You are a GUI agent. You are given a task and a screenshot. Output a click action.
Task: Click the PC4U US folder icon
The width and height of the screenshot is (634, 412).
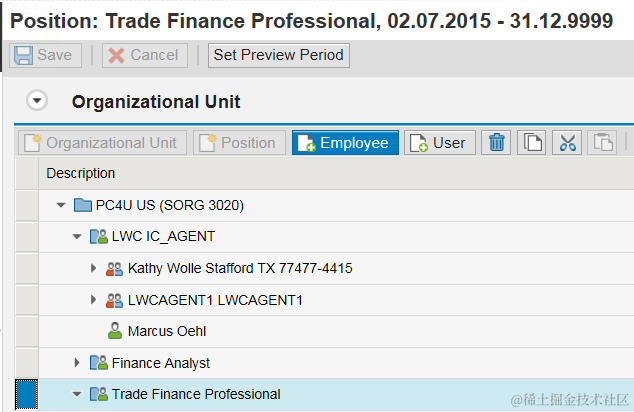(83, 206)
